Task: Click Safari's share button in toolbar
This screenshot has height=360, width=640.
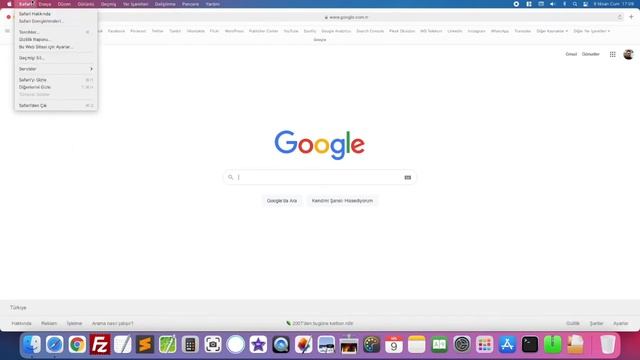Action: [x=620, y=17]
